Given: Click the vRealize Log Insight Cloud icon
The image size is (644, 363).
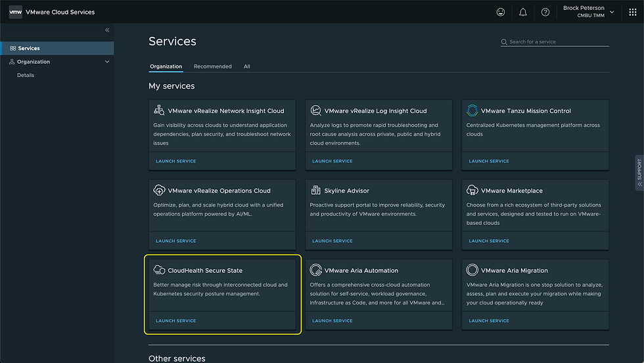Looking at the screenshot, I should [315, 110].
